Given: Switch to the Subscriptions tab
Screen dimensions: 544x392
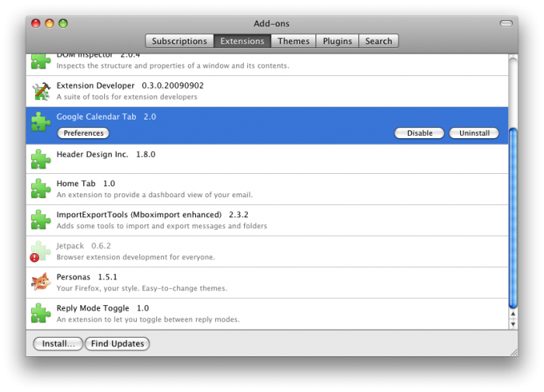Looking at the screenshot, I should (180, 41).
